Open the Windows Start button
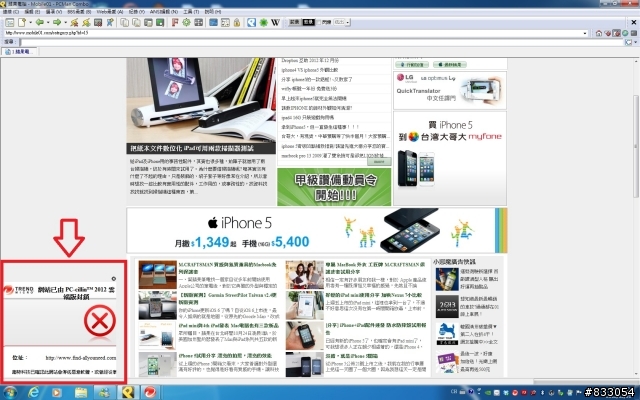This screenshot has width=640, height=400. pos(10,392)
